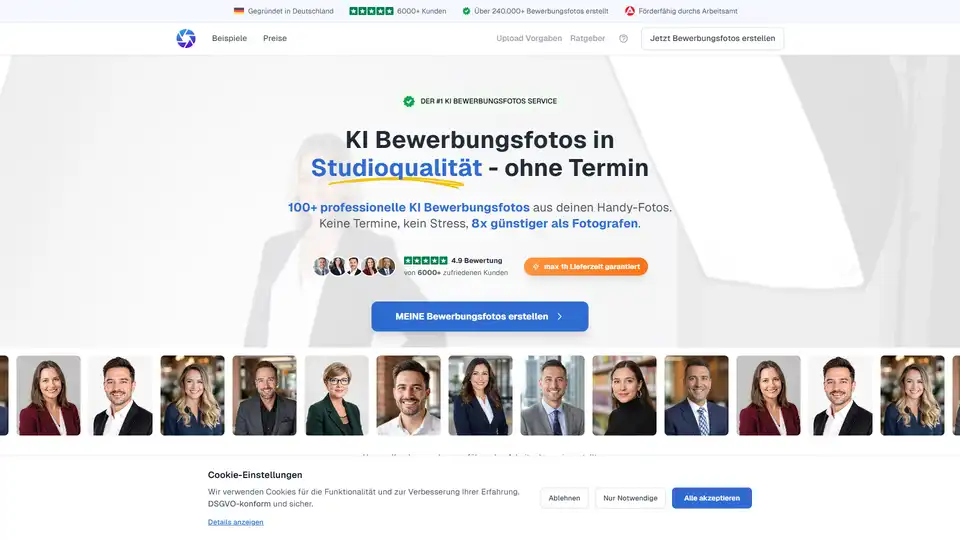This screenshot has width=960, height=540.
Task: Open the Ratgeber link
Action: pyautogui.click(x=587, y=38)
